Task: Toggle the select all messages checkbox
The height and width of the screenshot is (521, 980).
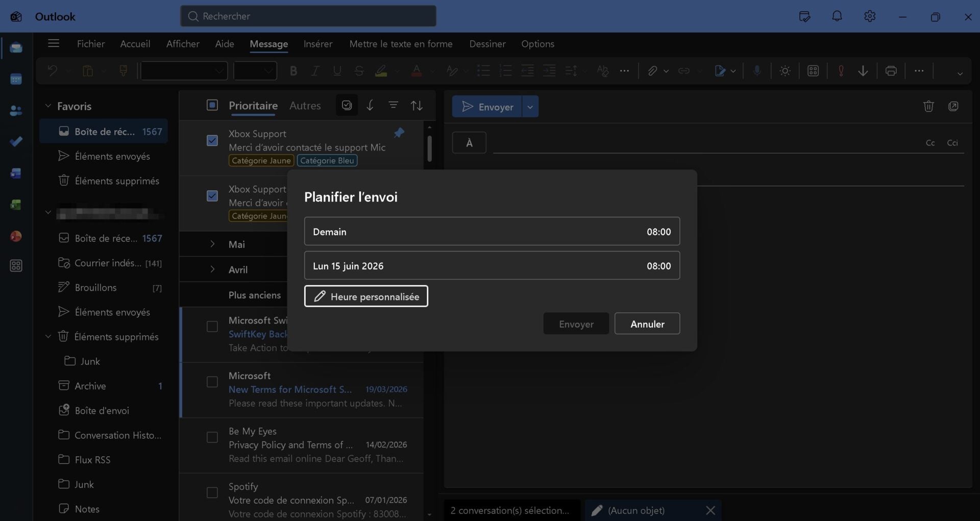Action: (x=212, y=105)
